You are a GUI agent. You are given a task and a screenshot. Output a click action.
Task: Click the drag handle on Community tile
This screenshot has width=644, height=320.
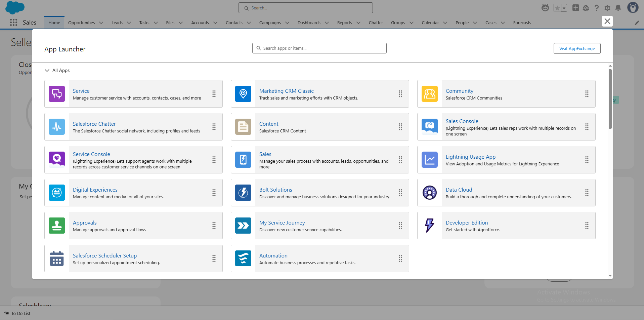coord(587,94)
